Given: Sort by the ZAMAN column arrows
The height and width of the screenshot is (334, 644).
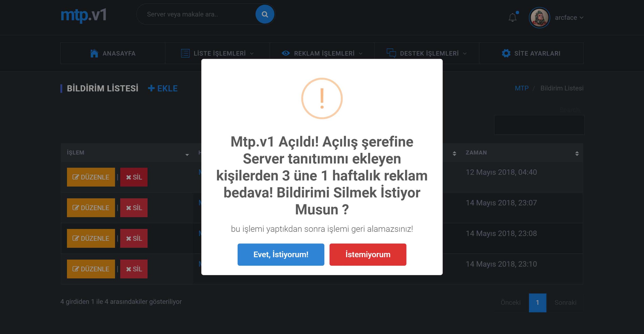Looking at the screenshot, I should [x=577, y=153].
